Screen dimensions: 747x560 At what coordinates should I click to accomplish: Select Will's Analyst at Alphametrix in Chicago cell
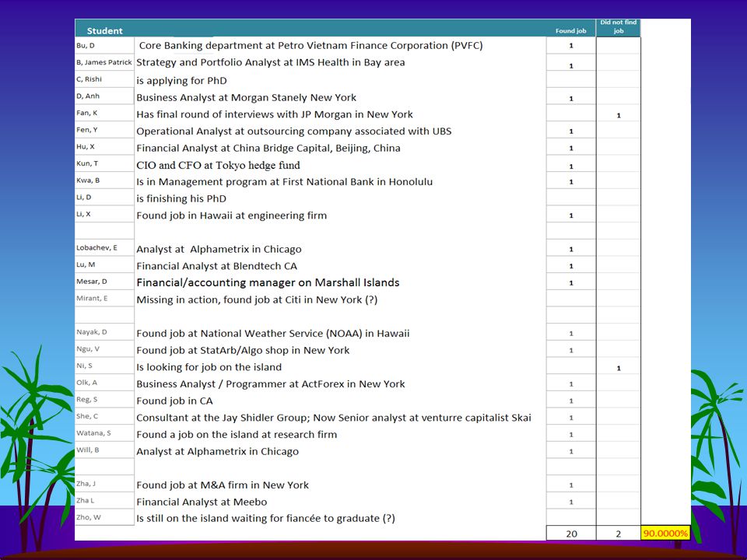[218, 451]
